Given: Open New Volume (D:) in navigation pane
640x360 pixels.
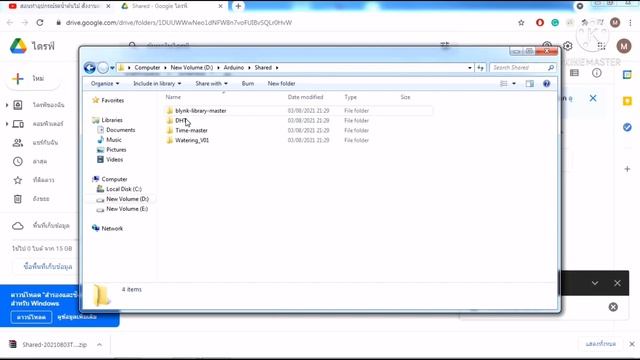Looking at the screenshot, I should [x=127, y=199].
